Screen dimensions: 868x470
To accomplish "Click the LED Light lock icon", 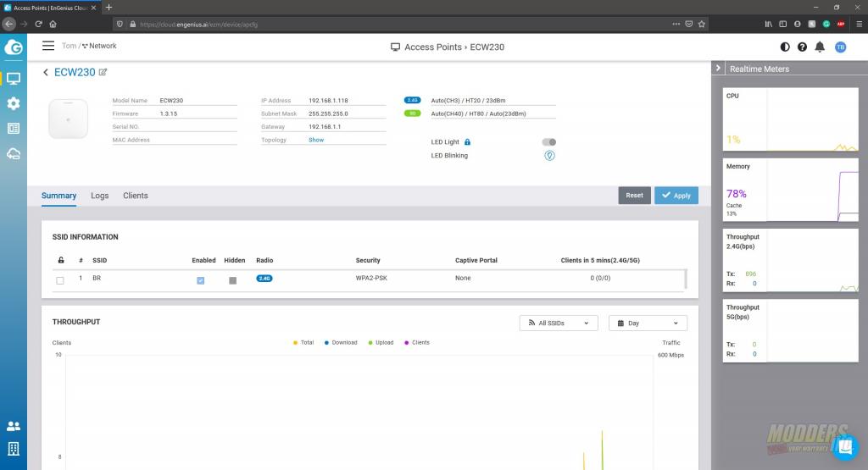I will pos(467,142).
